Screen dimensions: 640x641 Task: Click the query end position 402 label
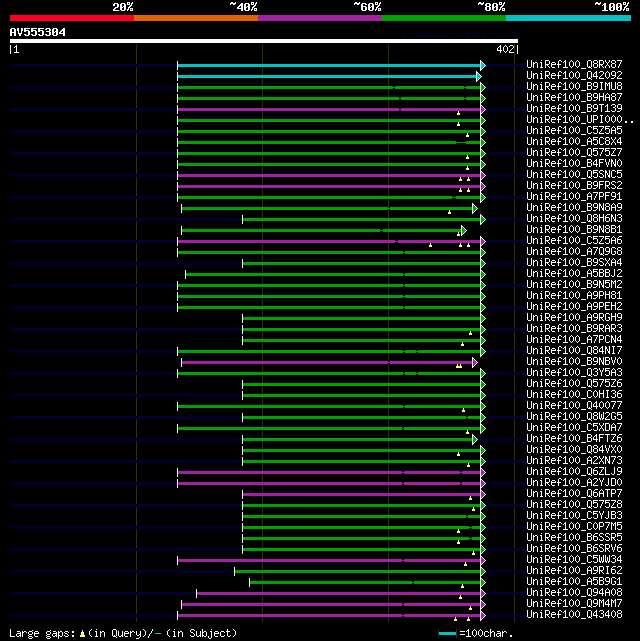(505, 49)
